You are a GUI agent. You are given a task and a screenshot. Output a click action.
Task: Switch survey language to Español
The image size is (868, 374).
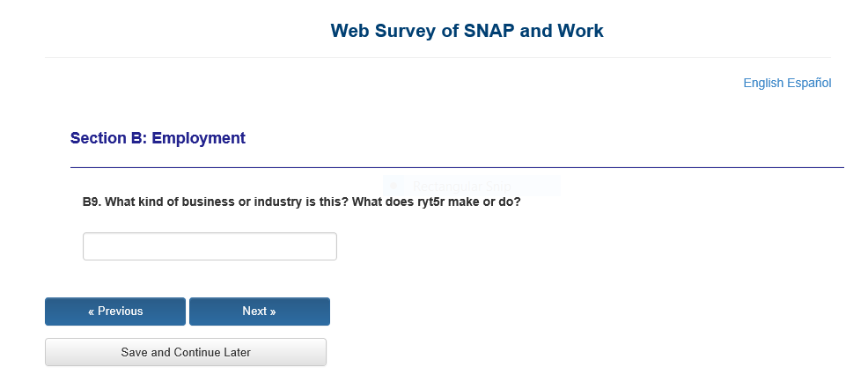[809, 83]
